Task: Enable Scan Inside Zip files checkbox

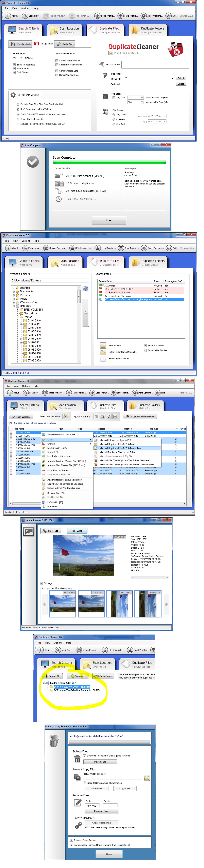Action: 145,350
